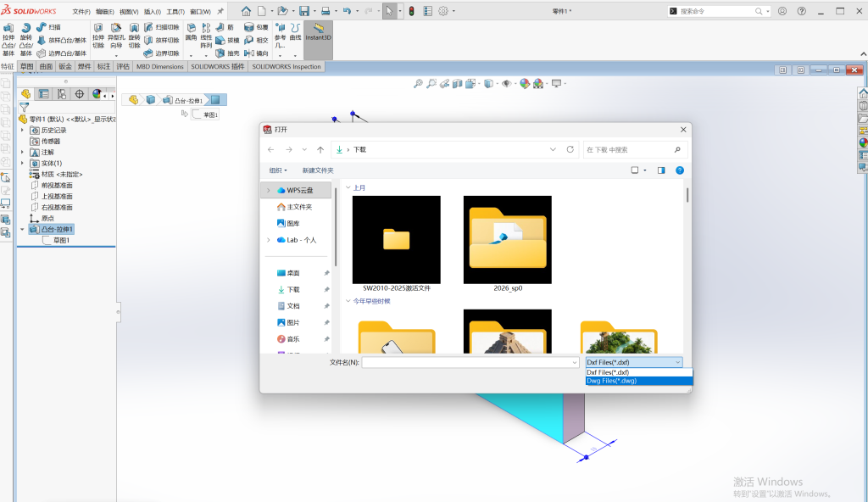Choose the 镜向 mirror tool
Viewport: 868px width, 502px height.
point(256,53)
